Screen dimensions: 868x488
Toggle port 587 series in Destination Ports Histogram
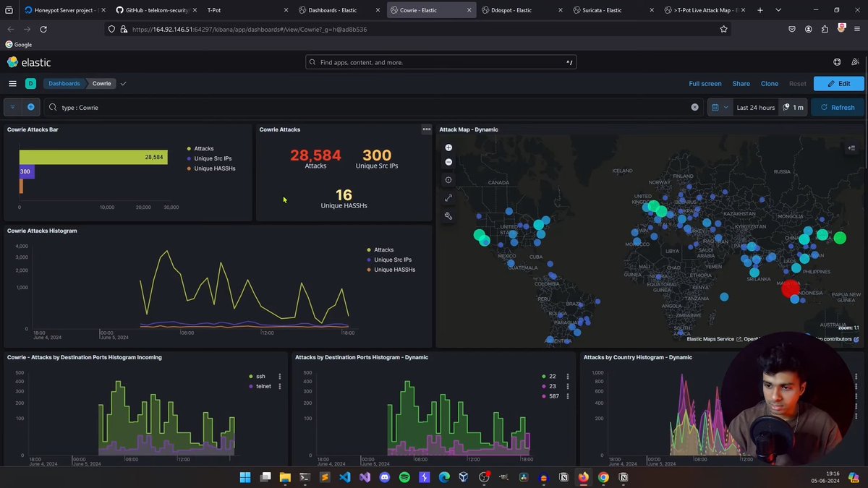[552, 396]
